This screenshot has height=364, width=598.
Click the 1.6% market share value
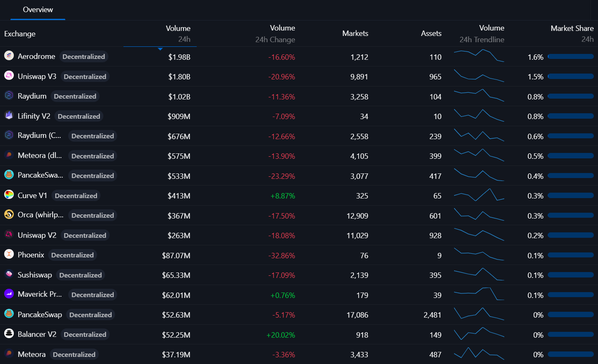535,57
